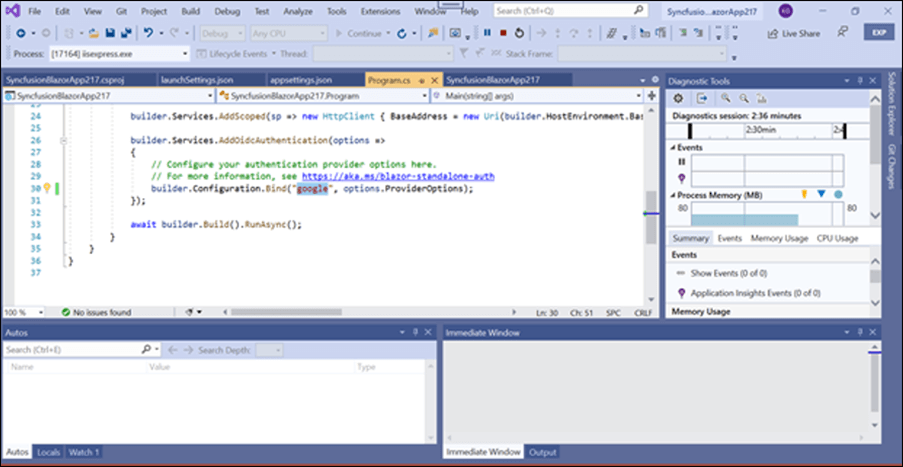Image resolution: width=903 pixels, height=467 pixels.
Task: Click the Autos search input field
Action: point(70,350)
